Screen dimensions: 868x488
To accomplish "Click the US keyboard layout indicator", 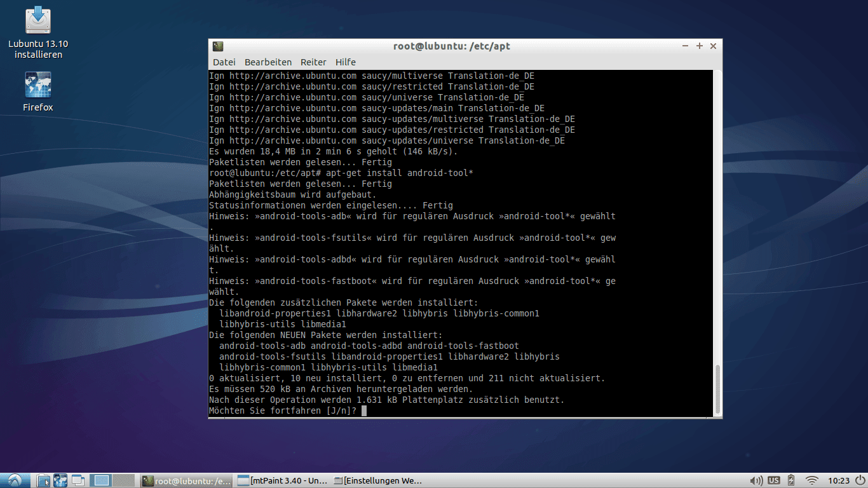I will click(x=774, y=480).
